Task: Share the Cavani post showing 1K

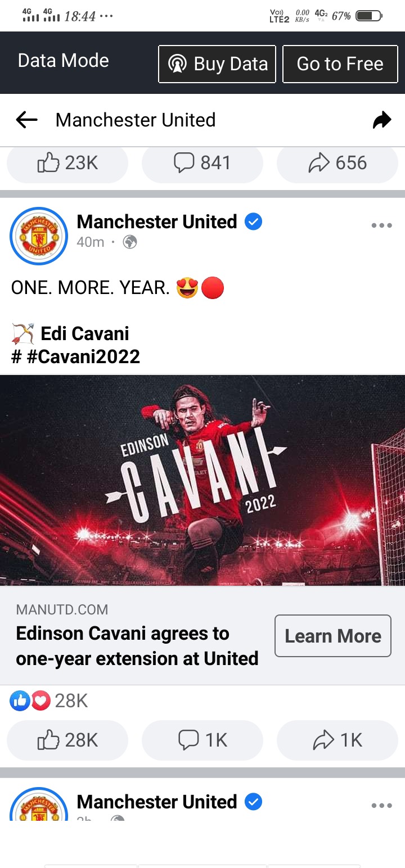Action: point(337,740)
